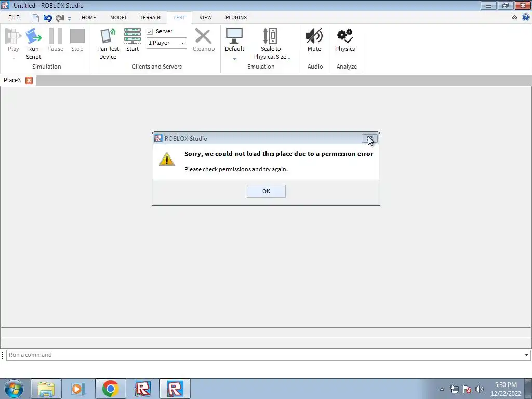Click 'Please check permissions and try again.' text
This screenshot has height=399, width=532.
pos(236,169)
